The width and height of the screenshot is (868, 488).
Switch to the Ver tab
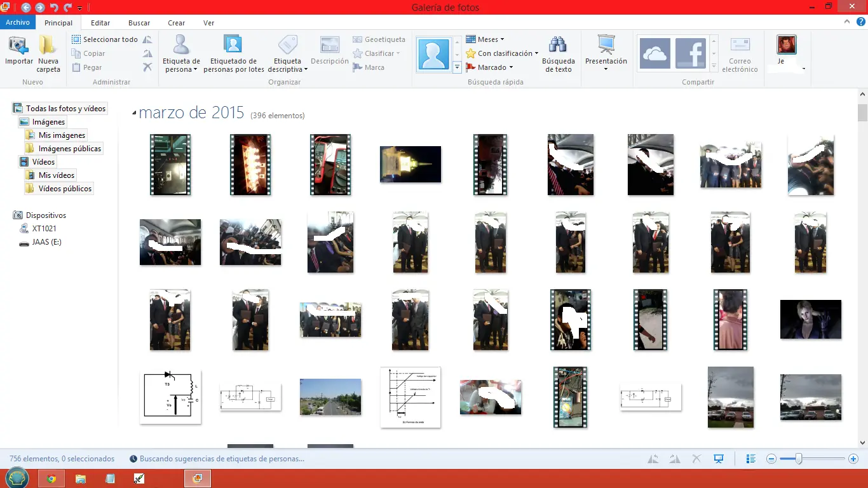click(208, 23)
